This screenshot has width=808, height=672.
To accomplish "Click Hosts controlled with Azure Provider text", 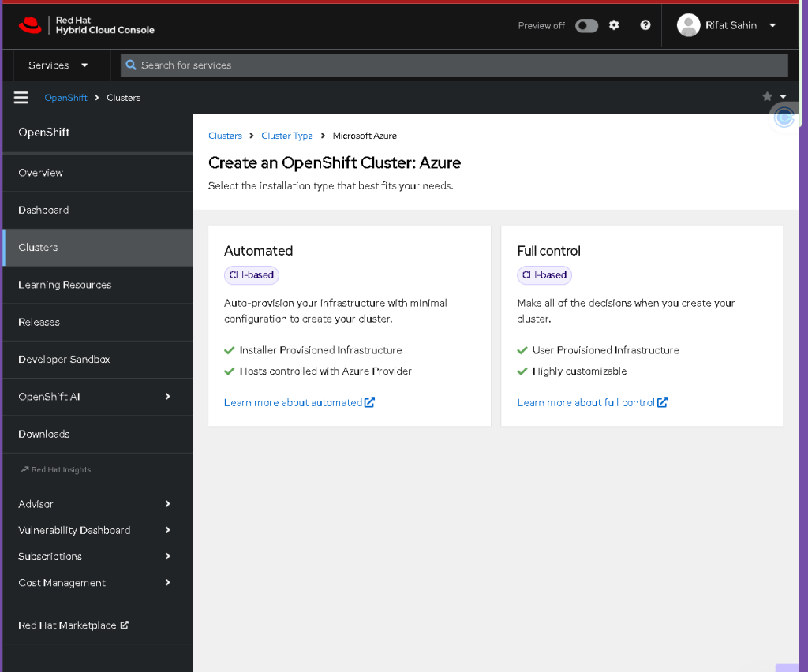I will (325, 371).
